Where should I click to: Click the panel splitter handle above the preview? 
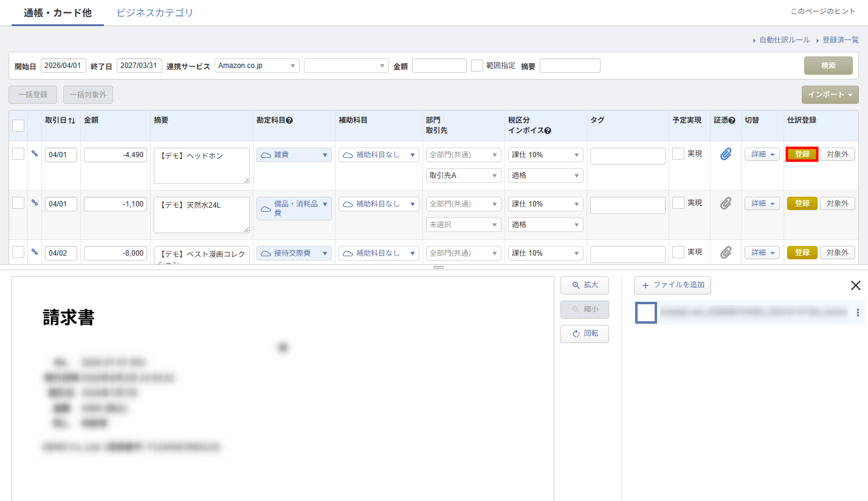click(x=438, y=267)
